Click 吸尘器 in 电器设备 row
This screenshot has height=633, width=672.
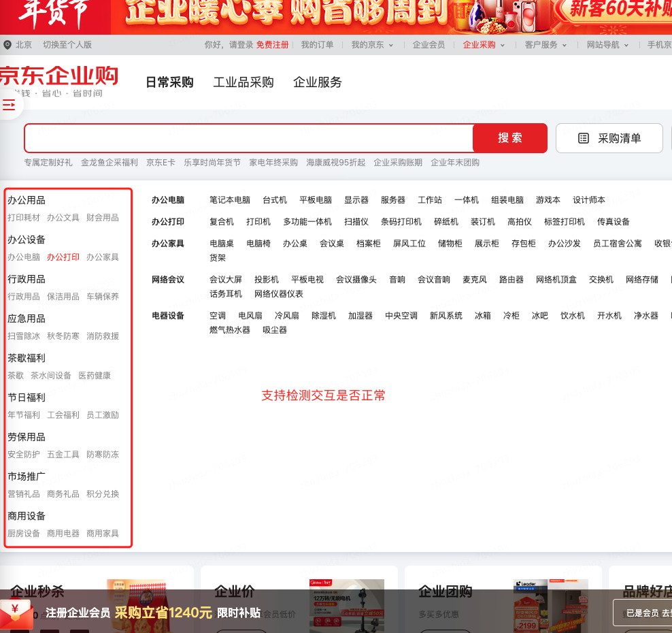tap(275, 330)
